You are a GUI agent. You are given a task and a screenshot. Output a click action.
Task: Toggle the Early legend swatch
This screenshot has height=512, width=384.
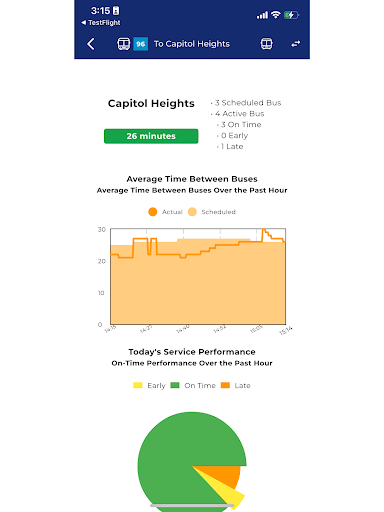(138, 385)
